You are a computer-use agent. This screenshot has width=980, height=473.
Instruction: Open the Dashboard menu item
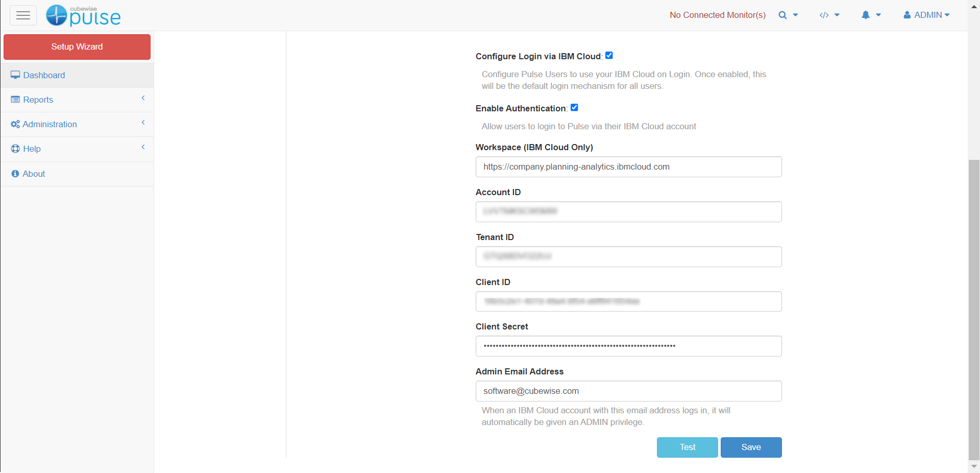(x=44, y=75)
